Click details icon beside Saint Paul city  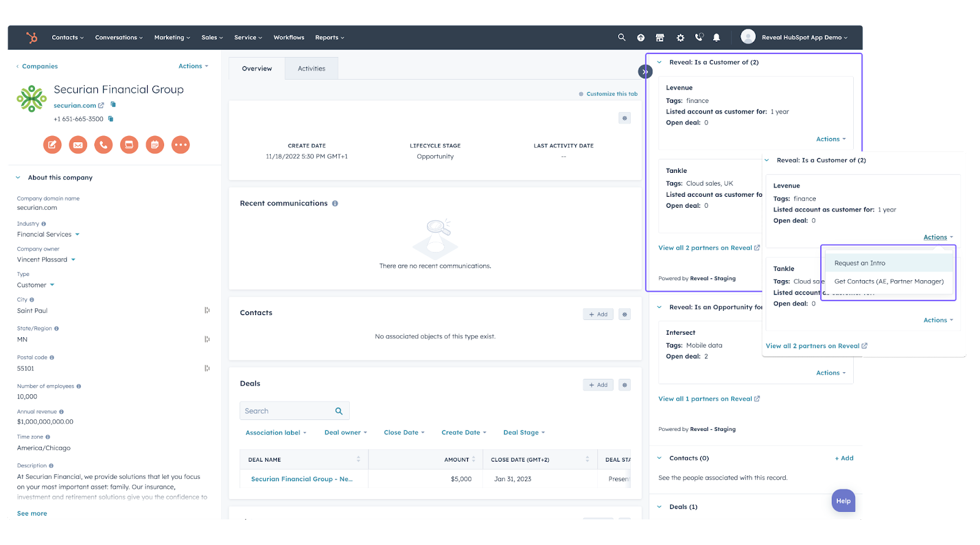(207, 310)
